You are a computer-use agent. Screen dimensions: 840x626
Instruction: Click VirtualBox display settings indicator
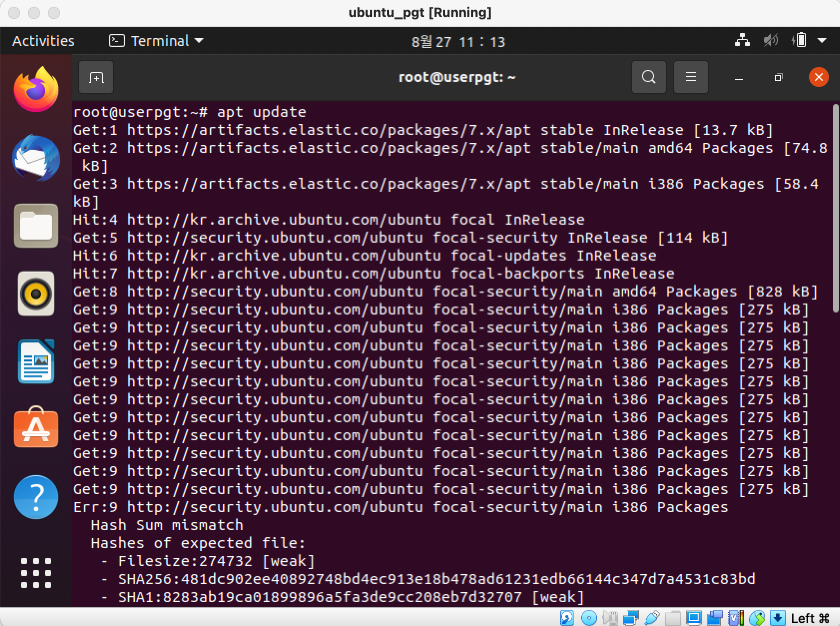[694, 618]
